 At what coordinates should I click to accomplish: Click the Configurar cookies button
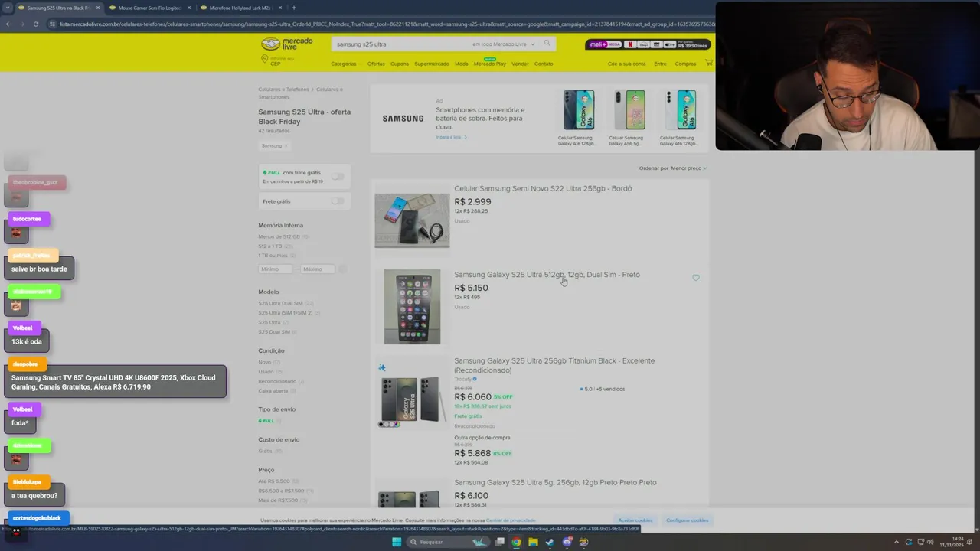[x=687, y=520]
